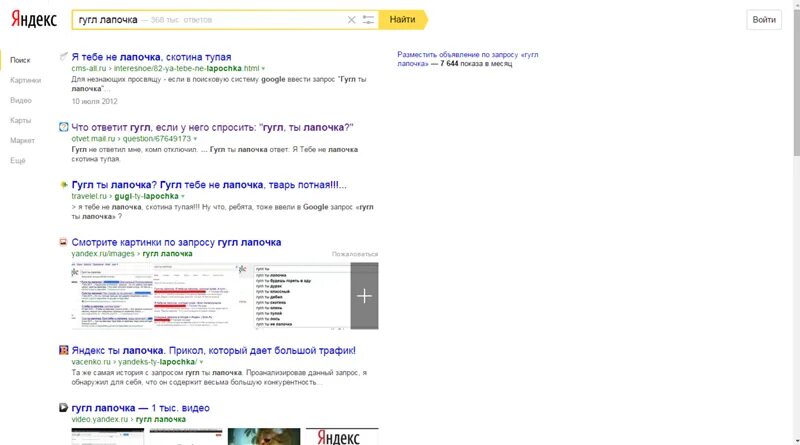The height and width of the screenshot is (445, 800).
Task: Expand the vacenko.ru URL dropdown arrow
Action: [201, 362]
